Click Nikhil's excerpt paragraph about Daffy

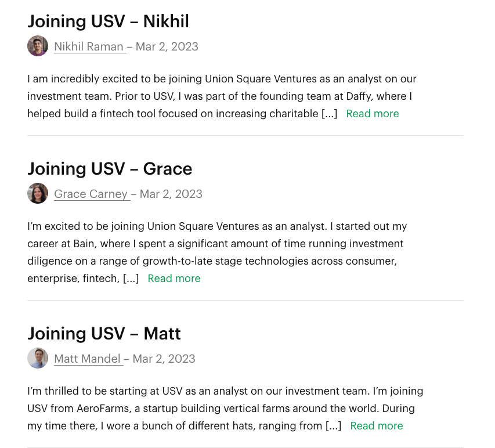click(x=222, y=96)
